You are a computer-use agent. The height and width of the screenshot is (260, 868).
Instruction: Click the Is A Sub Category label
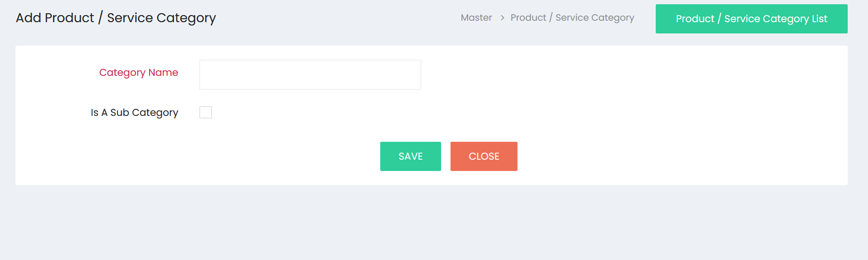[134, 113]
